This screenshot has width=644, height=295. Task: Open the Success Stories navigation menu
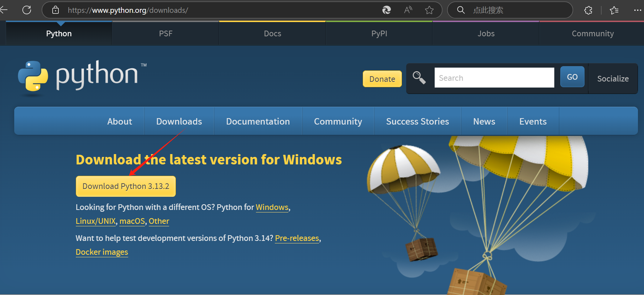[x=418, y=121]
